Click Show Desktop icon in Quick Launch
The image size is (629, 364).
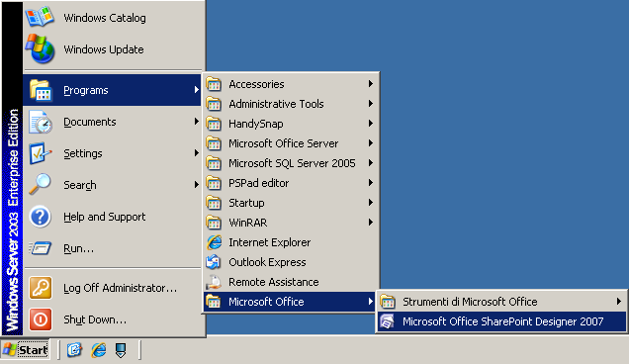[74, 350]
